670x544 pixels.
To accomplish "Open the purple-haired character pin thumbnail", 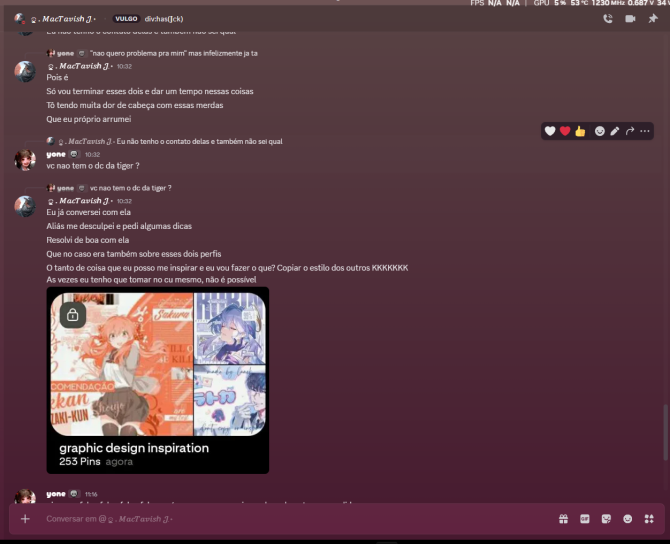I will coord(230,328).
